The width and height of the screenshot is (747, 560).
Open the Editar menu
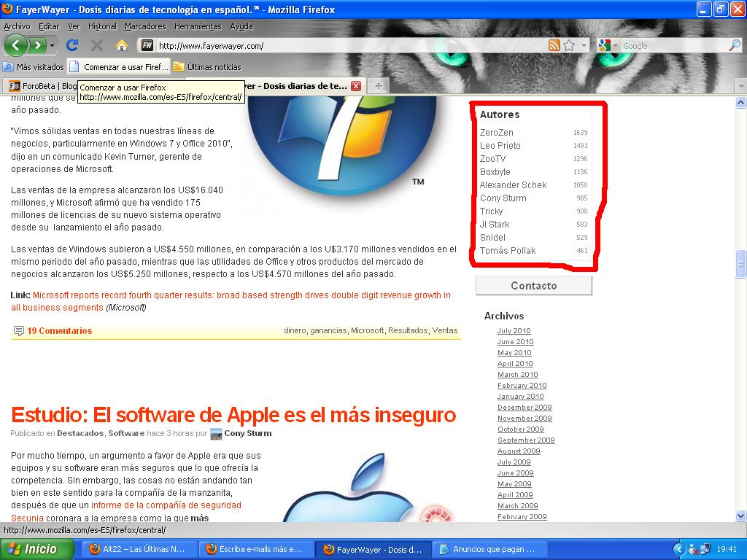[x=49, y=27]
